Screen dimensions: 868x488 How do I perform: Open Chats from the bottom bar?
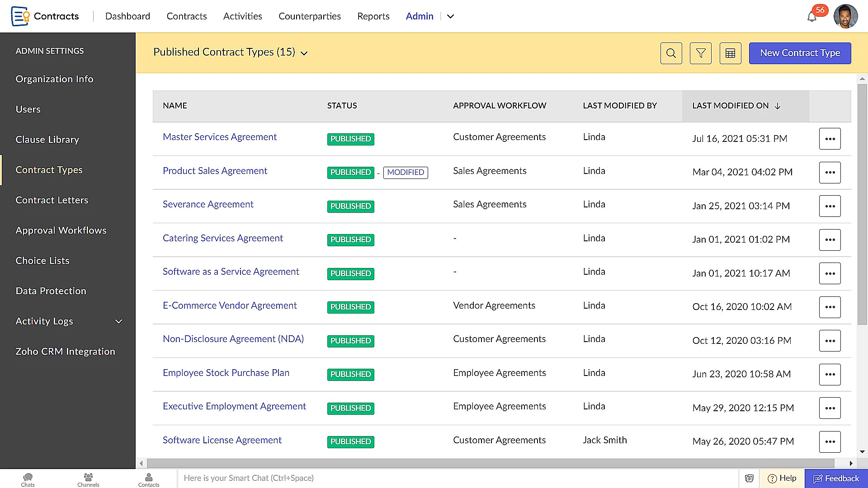(x=28, y=479)
